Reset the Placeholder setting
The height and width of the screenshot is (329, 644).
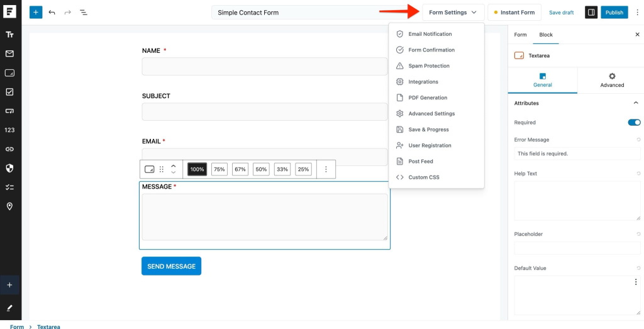[x=638, y=234]
